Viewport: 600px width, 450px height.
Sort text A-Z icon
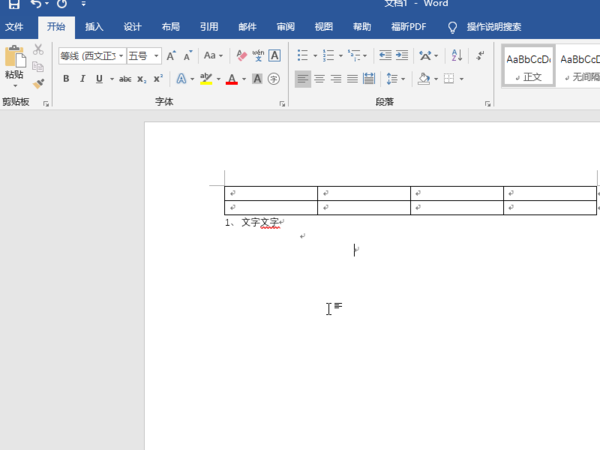457,55
